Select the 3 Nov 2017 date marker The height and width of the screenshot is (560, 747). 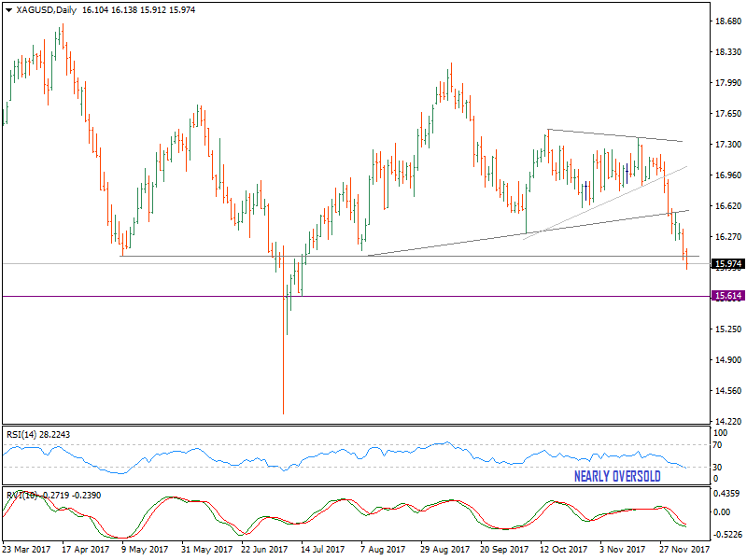pos(622,551)
